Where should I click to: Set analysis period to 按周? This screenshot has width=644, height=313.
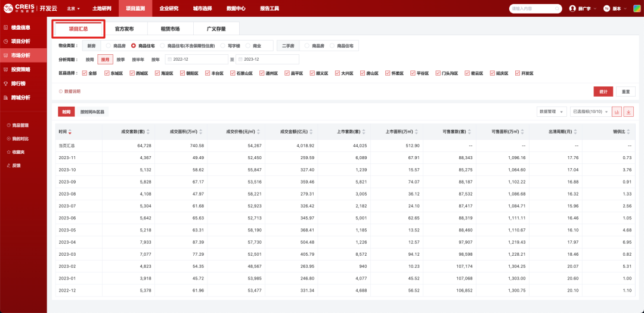coord(89,60)
